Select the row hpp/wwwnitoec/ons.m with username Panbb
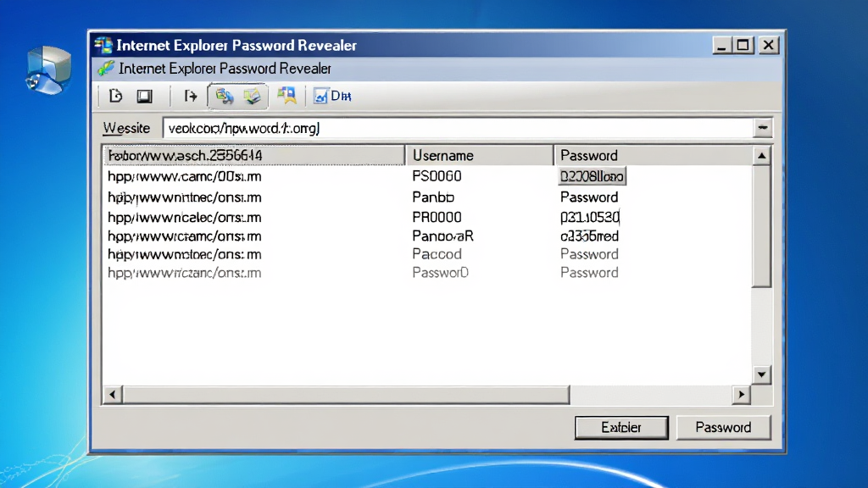 [428, 197]
